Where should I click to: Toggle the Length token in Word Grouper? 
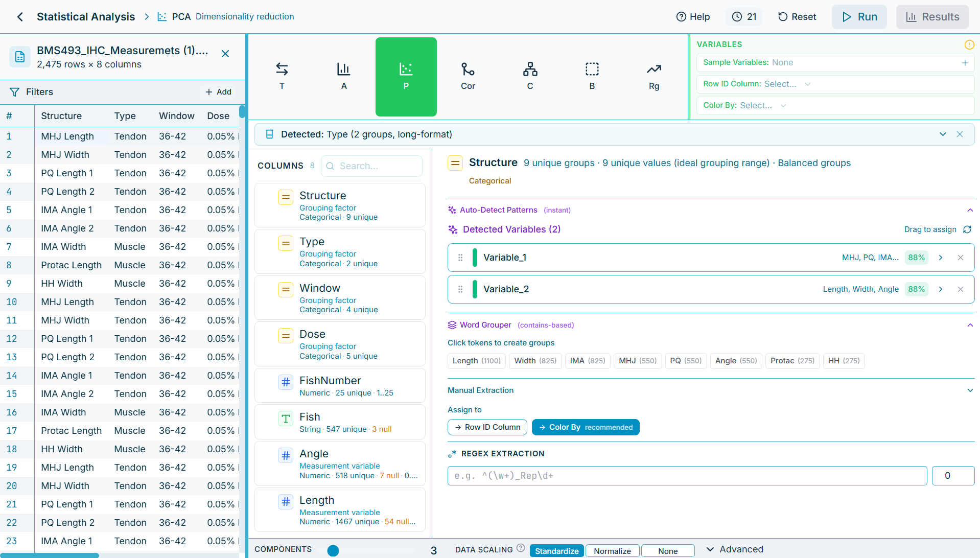[476, 361]
